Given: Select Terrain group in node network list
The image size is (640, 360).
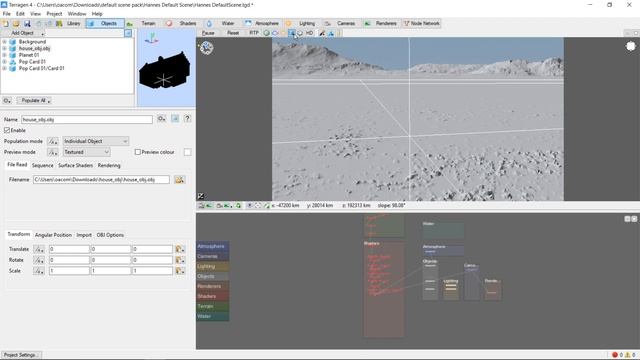Looking at the screenshot, I should (x=213, y=306).
